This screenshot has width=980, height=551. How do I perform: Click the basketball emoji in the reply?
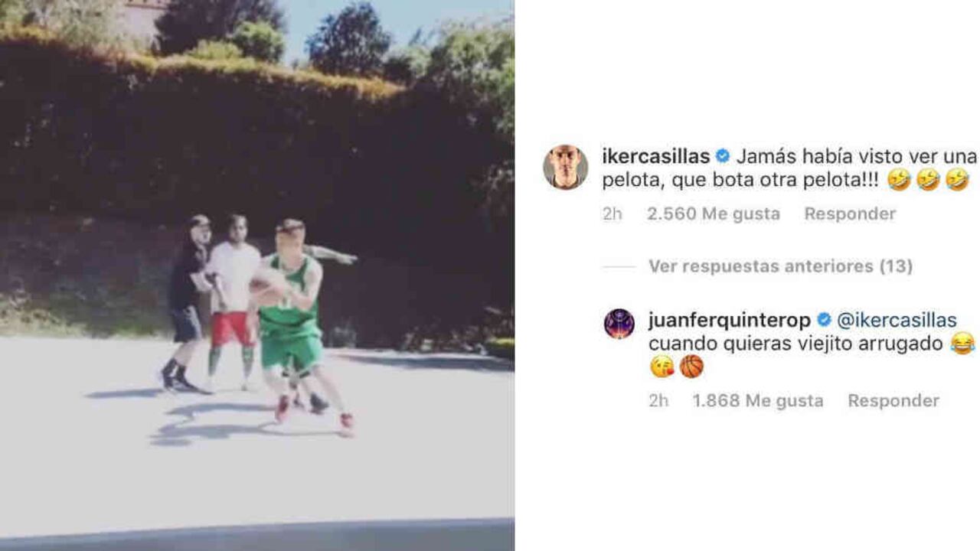(691, 367)
